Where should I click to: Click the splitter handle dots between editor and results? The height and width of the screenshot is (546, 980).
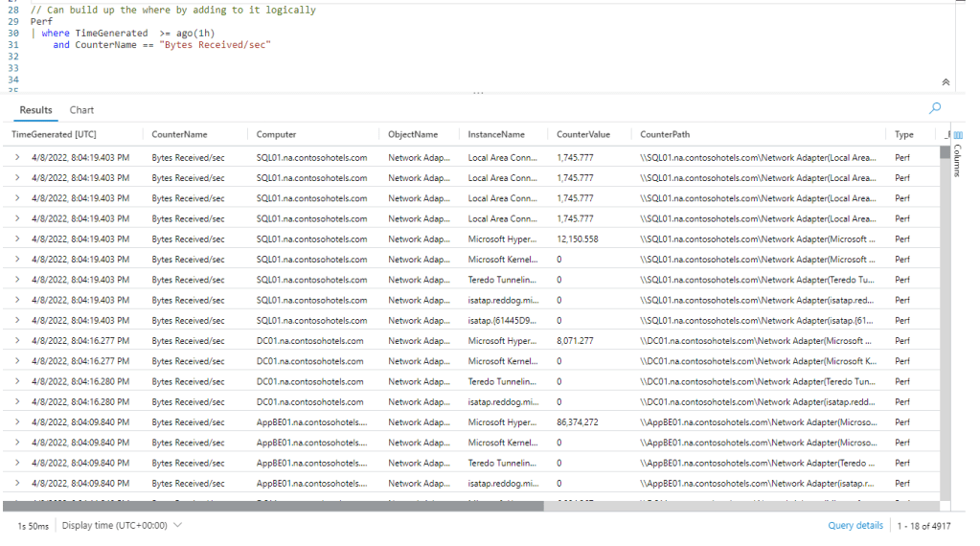(477, 93)
